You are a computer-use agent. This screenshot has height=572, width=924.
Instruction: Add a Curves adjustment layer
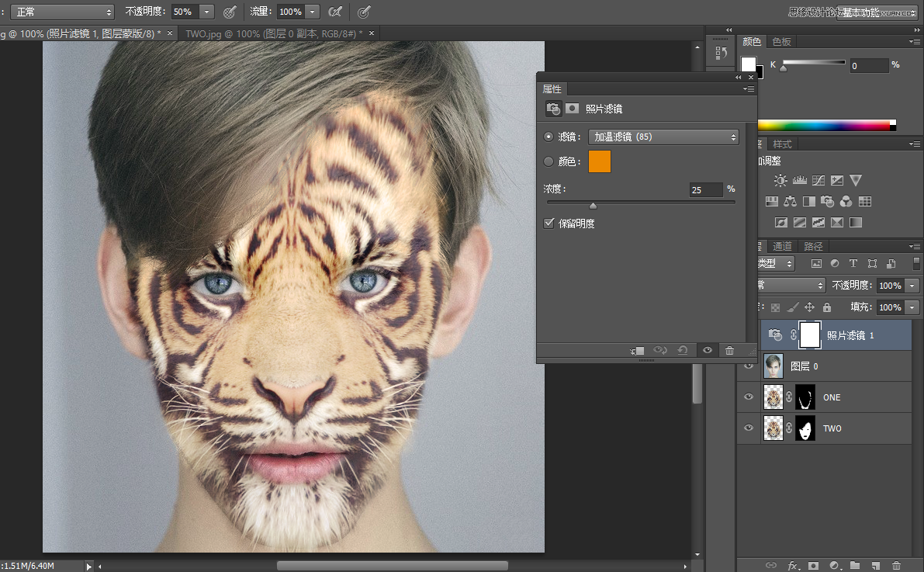click(818, 180)
